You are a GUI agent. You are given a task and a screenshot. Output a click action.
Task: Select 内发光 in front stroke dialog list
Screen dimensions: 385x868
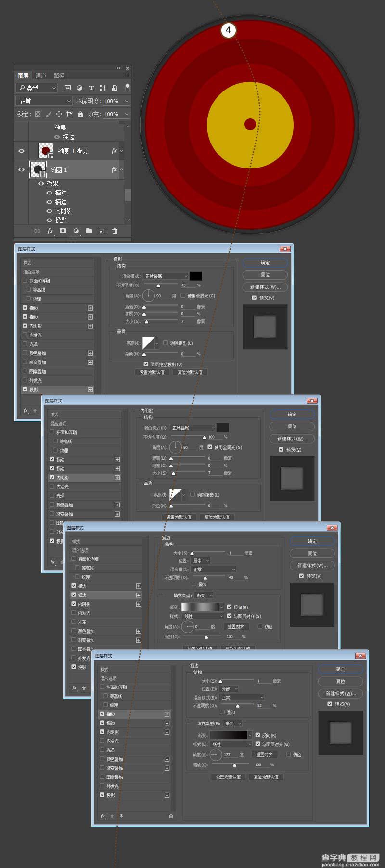coord(134,741)
